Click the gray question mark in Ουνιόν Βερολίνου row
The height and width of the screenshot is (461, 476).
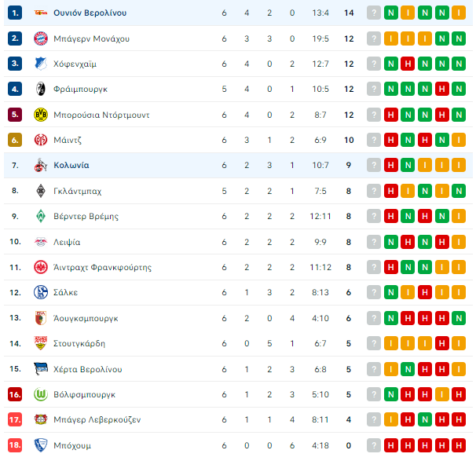point(374,13)
